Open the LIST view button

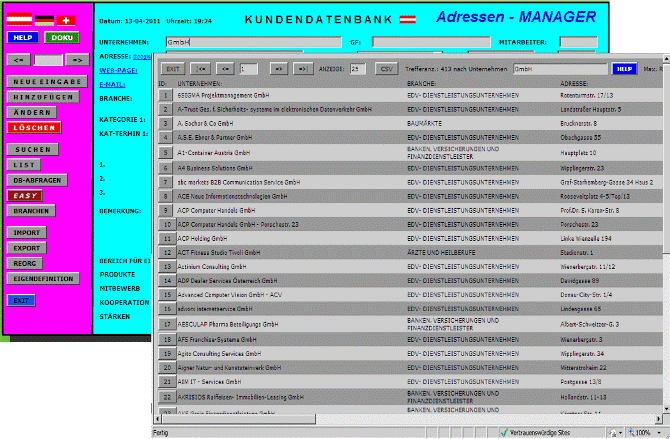[24, 165]
